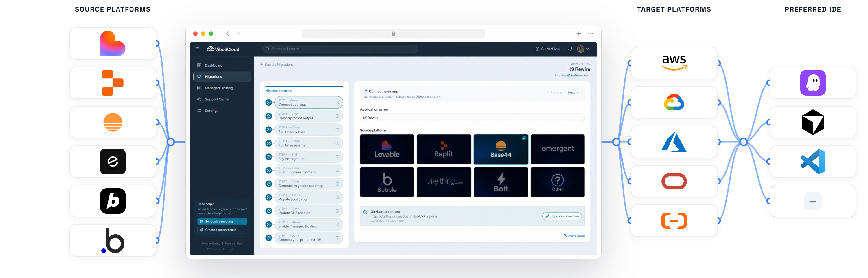868x278 pixels.
Task: Open the Terms of Use link
Action: 233,244
